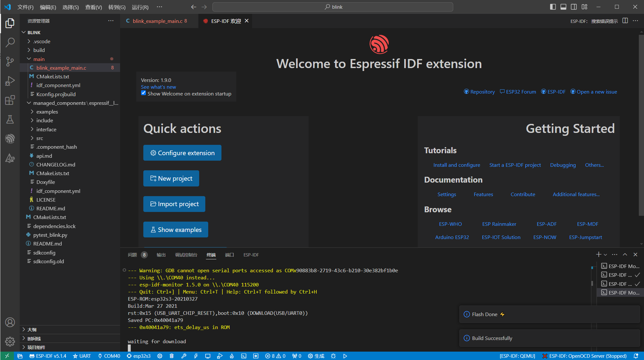The width and height of the screenshot is (644, 360).
Task: Switch to the blink_example_main.c editor tab
Action: click(159, 21)
